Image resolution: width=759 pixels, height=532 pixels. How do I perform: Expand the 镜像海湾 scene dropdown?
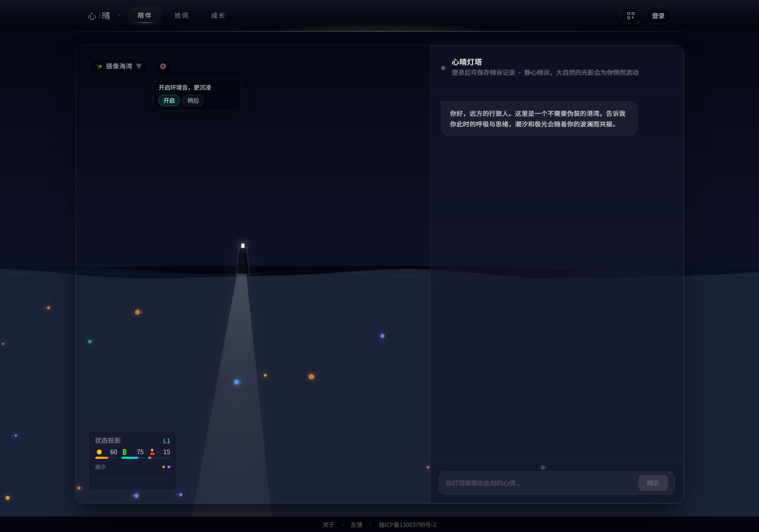[x=119, y=66]
